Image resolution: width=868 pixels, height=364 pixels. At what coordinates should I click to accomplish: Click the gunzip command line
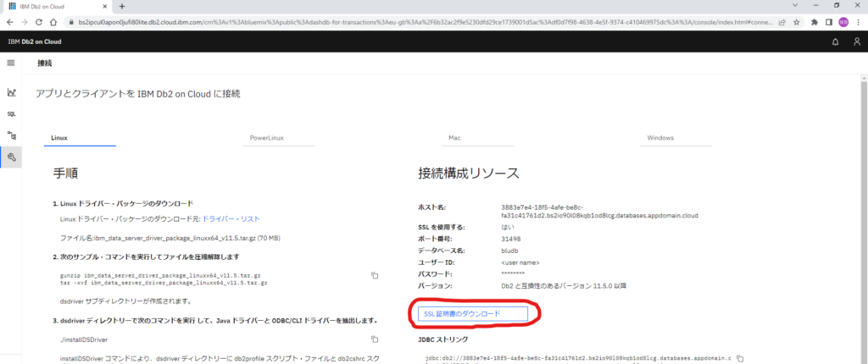160,275
